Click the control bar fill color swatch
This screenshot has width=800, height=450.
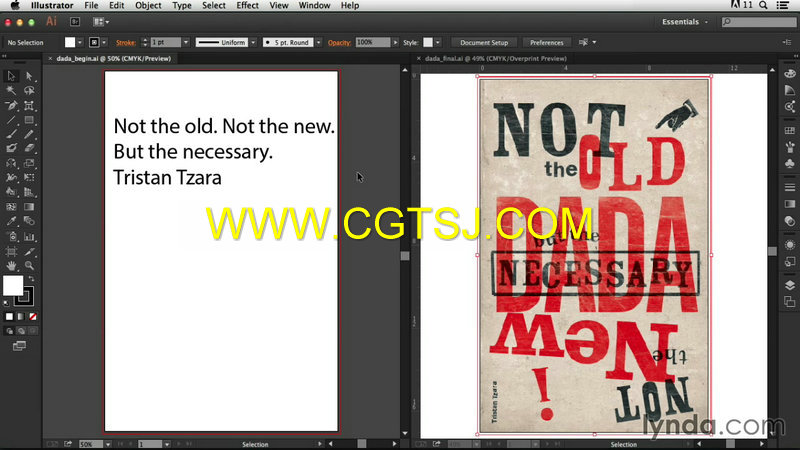point(70,42)
